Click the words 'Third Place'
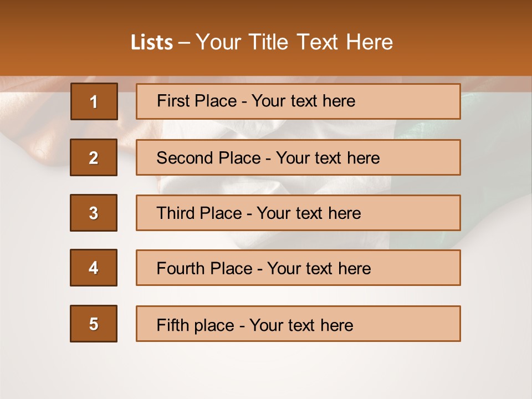 click(199, 213)
